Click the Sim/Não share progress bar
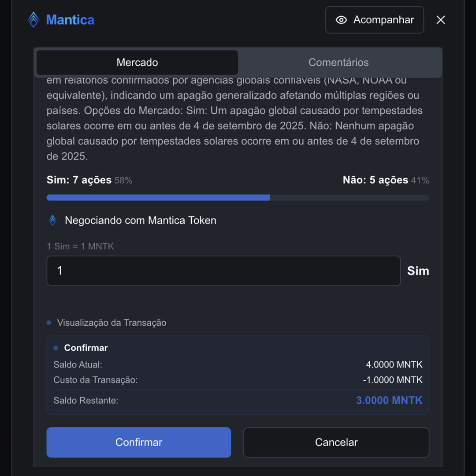This screenshot has height=476, width=476. click(238, 198)
